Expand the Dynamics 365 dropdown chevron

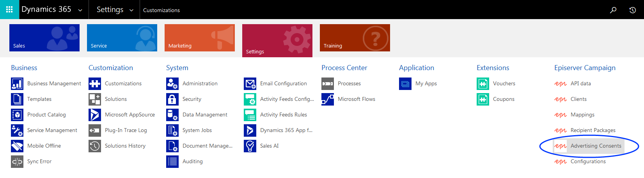(80, 10)
